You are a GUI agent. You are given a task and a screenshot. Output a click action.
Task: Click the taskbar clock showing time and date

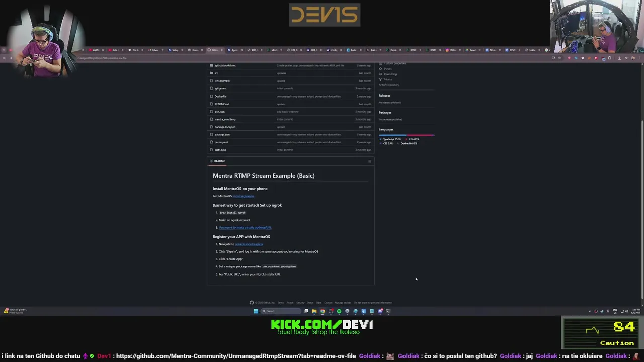[x=636, y=311]
